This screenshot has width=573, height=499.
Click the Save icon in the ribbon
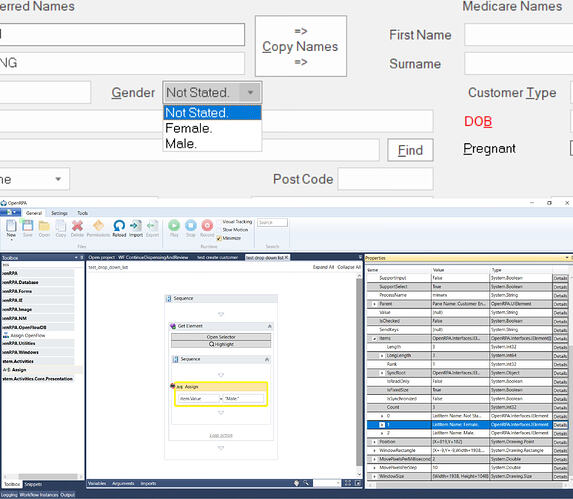pyautogui.click(x=27, y=226)
